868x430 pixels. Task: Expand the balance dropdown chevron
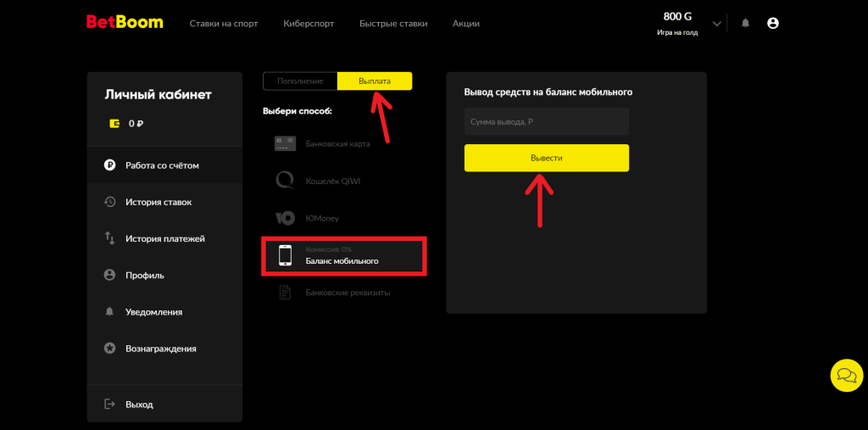pyautogui.click(x=718, y=24)
